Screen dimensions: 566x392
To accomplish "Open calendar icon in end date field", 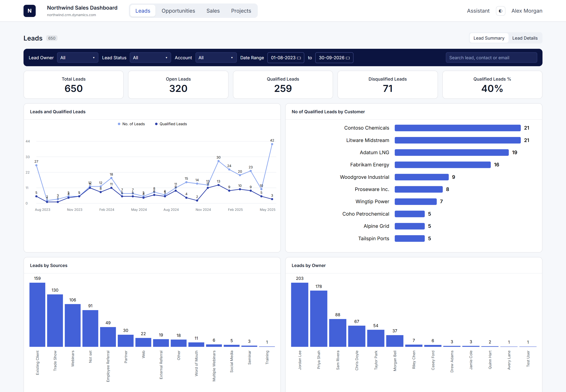I will click(348, 58).
